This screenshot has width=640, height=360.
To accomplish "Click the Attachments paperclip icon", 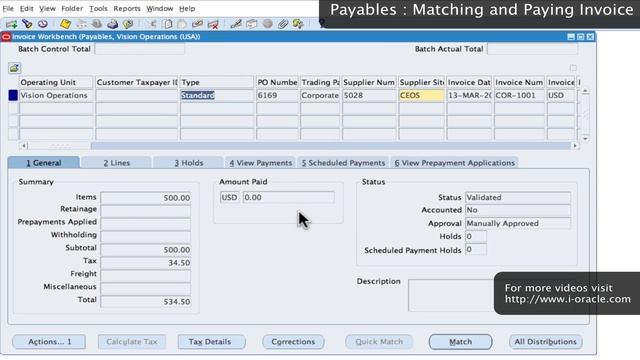I will pos(282,24).
